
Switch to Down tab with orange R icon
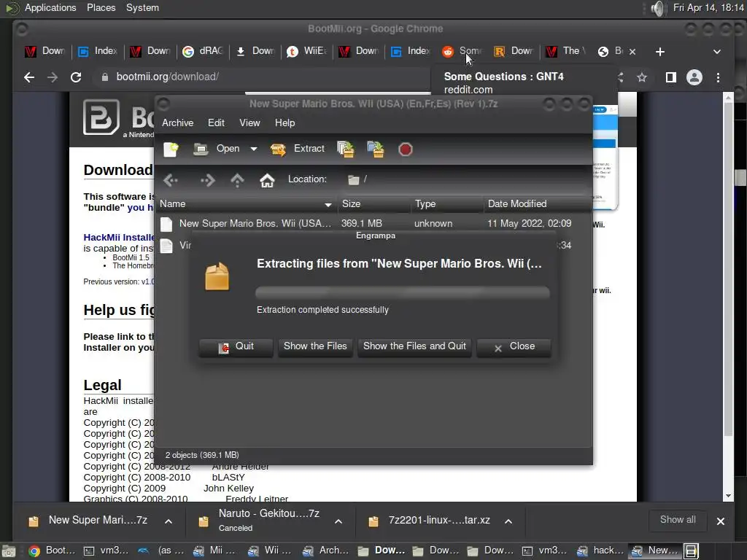coord(515,51)
